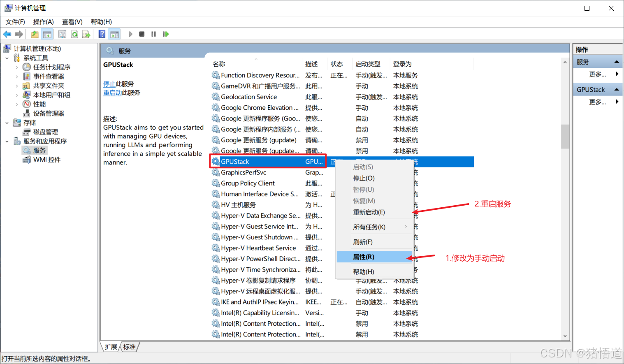Click 更多 under GPUStack actions
The height and width of the screenshot is (364, 624).
[x=597, y=102]
